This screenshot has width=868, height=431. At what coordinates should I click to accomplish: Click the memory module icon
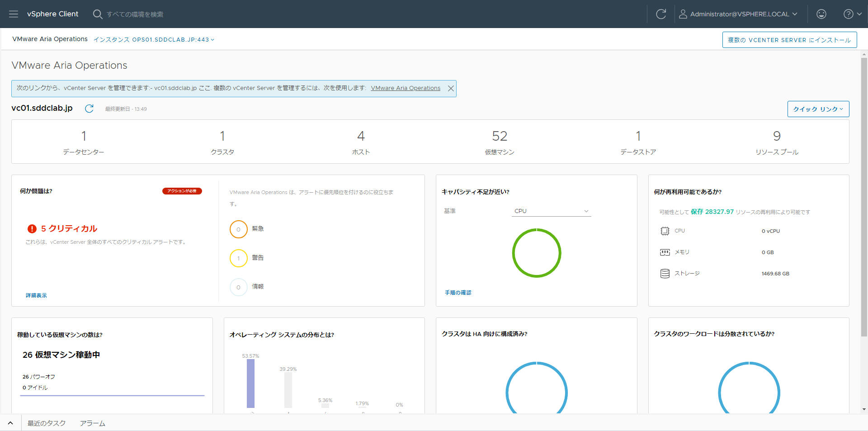665,252
